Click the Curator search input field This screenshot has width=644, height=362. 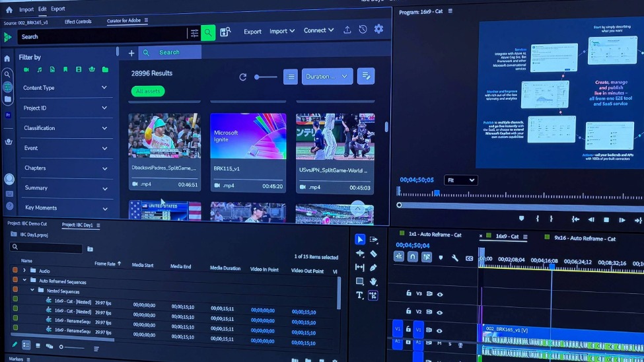point(102,36)
